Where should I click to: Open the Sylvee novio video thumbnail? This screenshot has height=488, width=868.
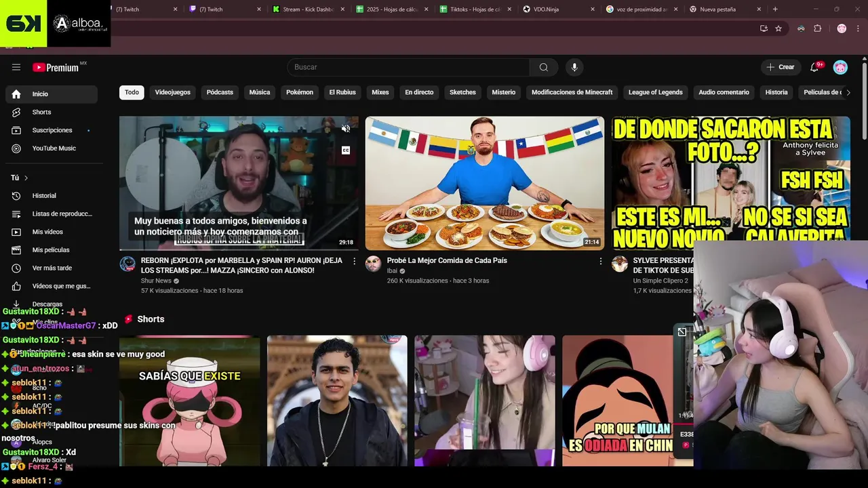pos(730,178)
